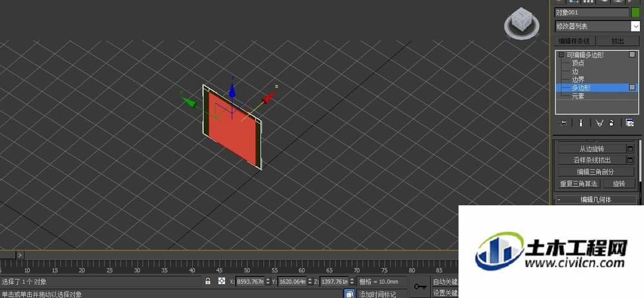Click the 编辑样条线 button
The image size is (644, 298).
[x=574, y=41]
